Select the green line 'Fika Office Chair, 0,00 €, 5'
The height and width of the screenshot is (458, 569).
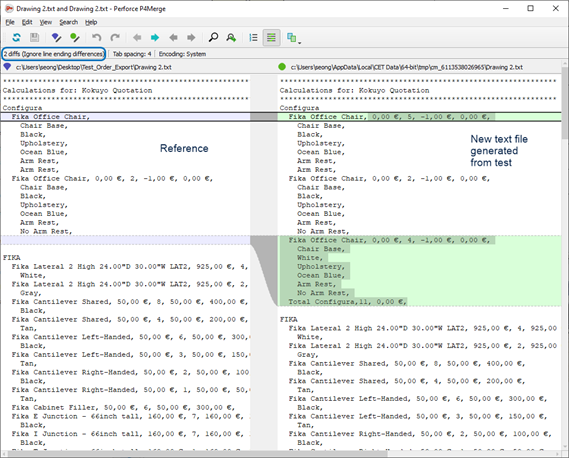[419, 117]
